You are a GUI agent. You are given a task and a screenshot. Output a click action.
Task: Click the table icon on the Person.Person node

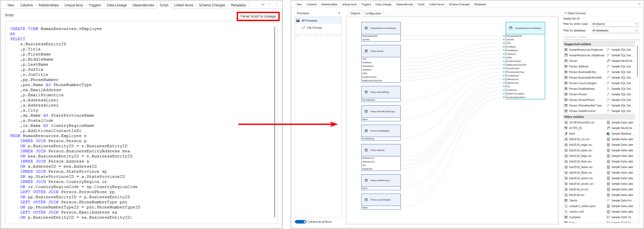coord(366,51)
